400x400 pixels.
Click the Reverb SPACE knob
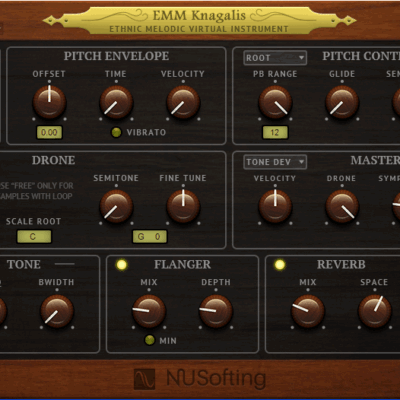[x=375, y=311]
